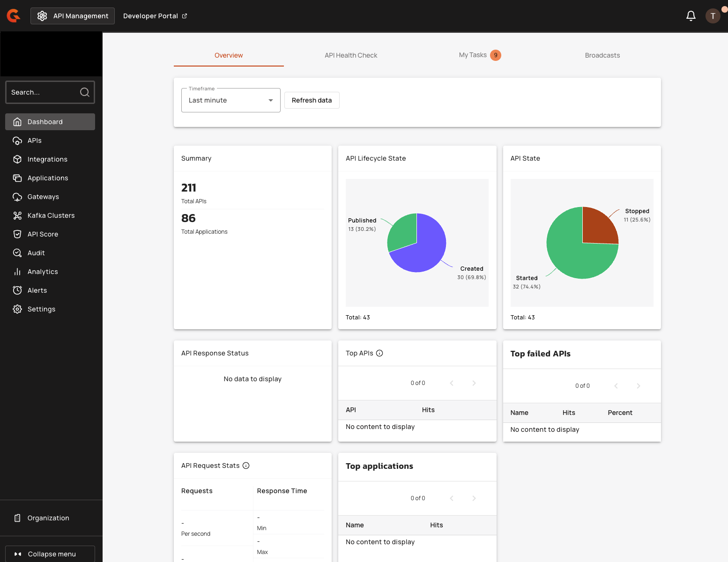Click into the sidebar Search field
This screenshot has height=562, width=728.
pyautogui.click(x=42, y=92)
